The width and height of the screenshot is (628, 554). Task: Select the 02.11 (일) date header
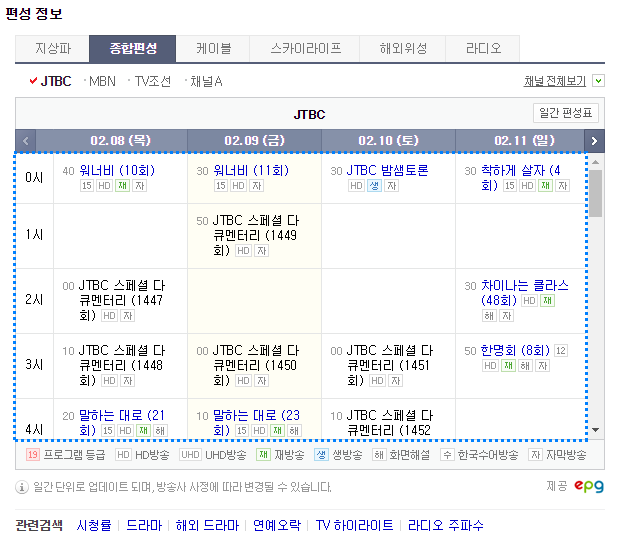click(524, 141)
